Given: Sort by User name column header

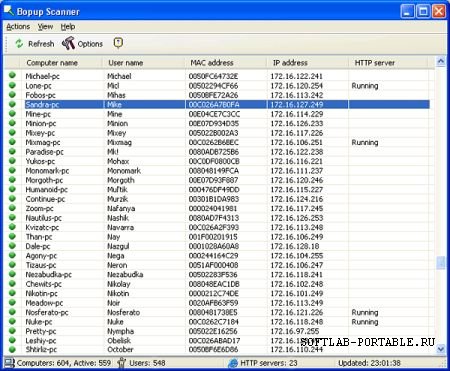Looking at the screenshot, I should coord(143,63).
